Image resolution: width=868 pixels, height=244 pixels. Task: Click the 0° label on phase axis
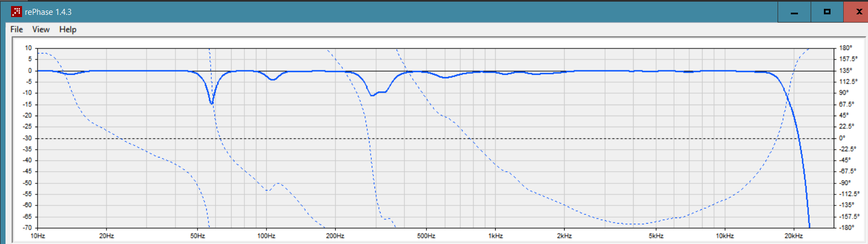(842, 138)
